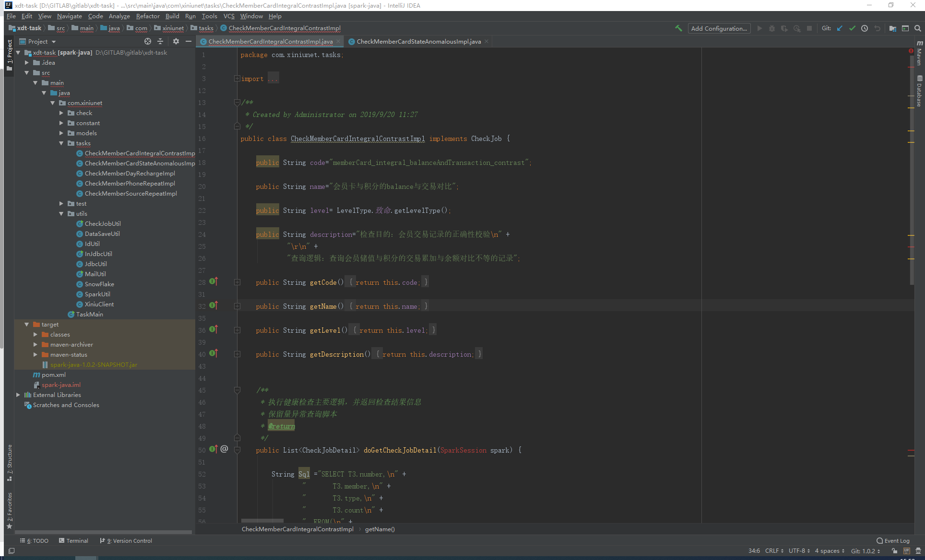Open CRLF line separator selector
925x560 pixels.
pos(774,551)
